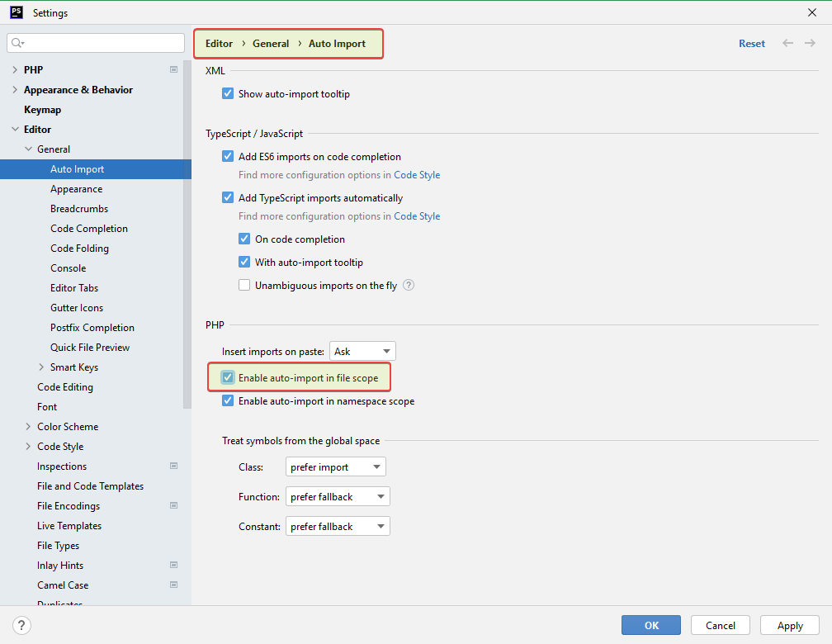Click Code Style link under TypeScript imports

(417, 216)
